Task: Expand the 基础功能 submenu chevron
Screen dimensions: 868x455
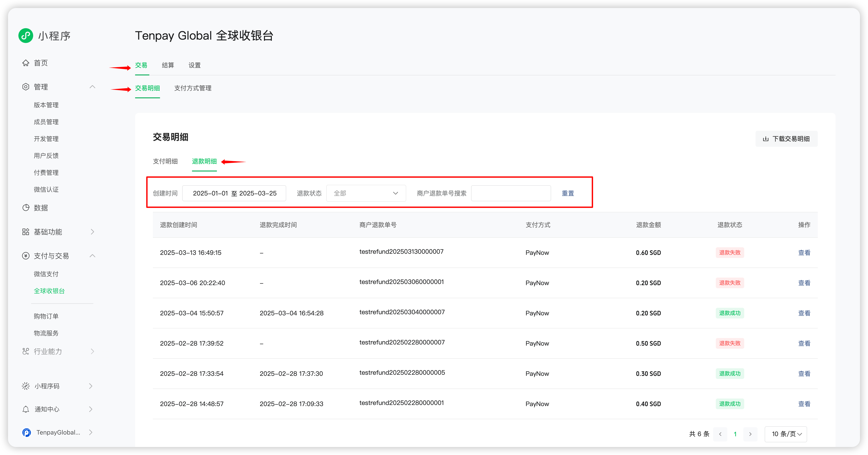Action: pyautogui.click(x=92, y=232)
